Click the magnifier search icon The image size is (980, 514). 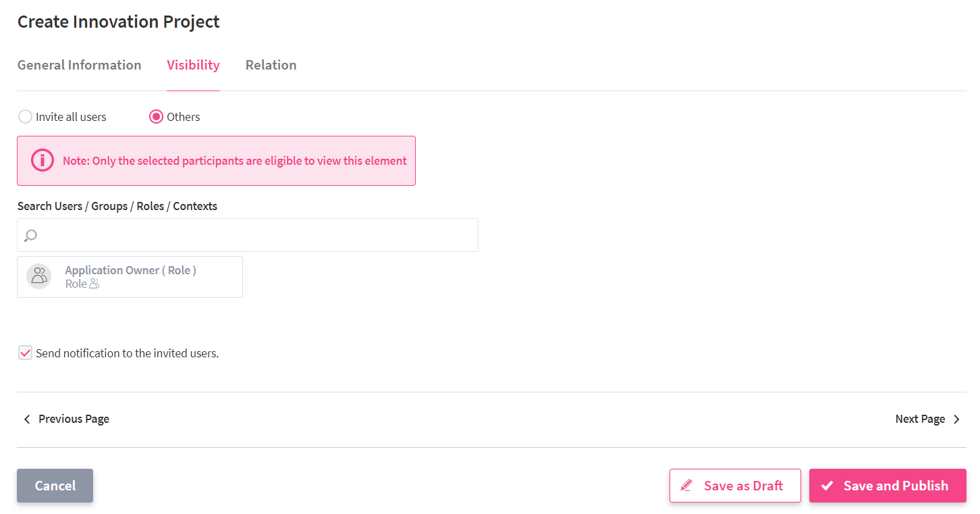click(30, 235)
